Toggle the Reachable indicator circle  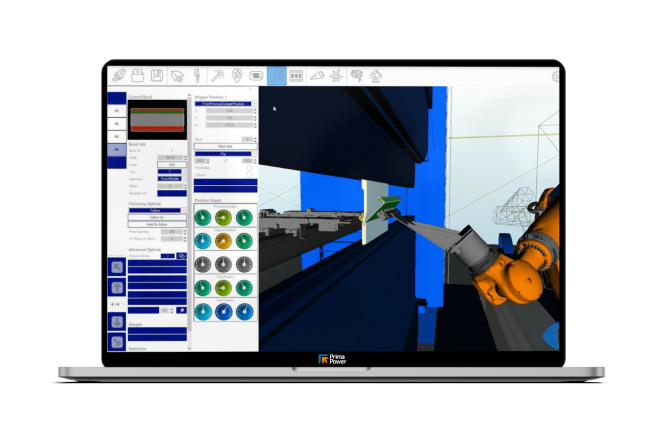point(249,169)
